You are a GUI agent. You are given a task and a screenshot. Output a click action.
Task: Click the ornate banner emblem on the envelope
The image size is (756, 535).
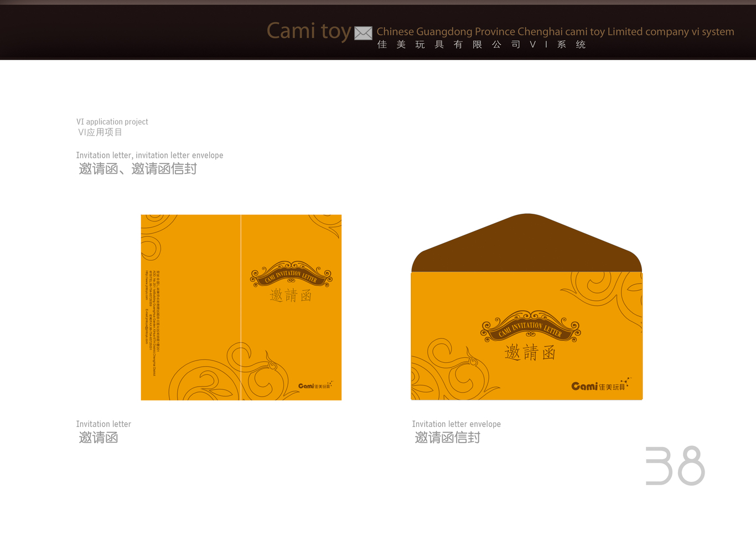[x=531, y=326]
